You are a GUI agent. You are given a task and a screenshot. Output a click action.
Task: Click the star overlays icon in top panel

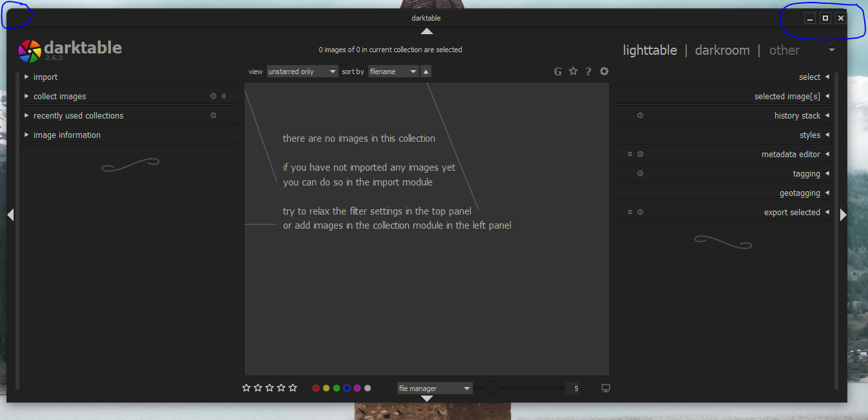573,72
